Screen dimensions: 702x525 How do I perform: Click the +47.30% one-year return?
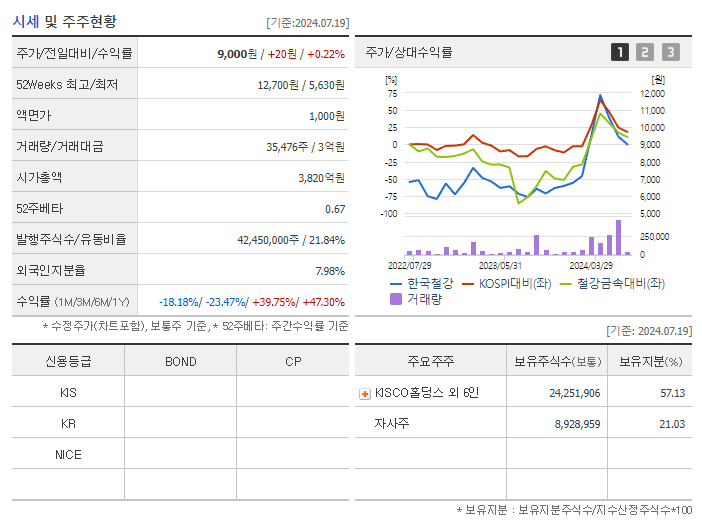tap(324, 302)
